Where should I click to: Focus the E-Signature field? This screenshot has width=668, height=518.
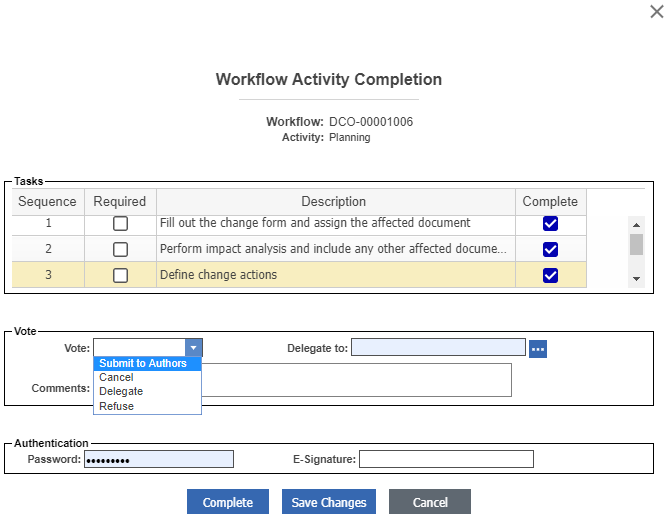click(446, 459)
